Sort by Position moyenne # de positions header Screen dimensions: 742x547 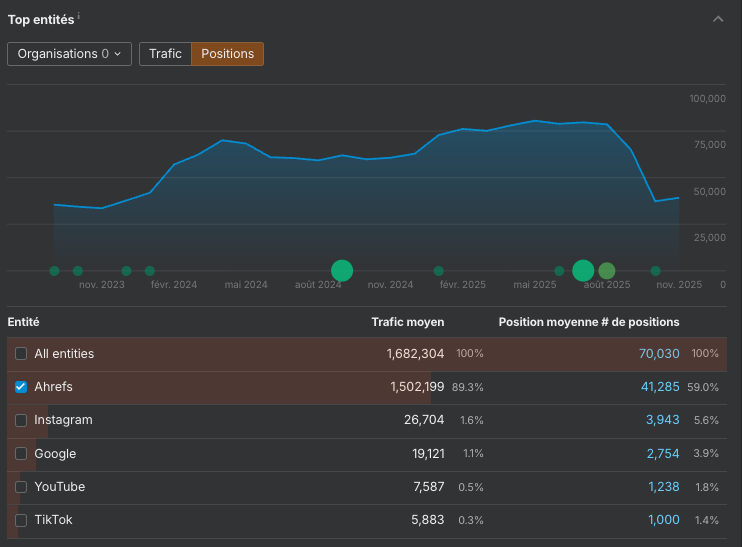coord(589,322)
